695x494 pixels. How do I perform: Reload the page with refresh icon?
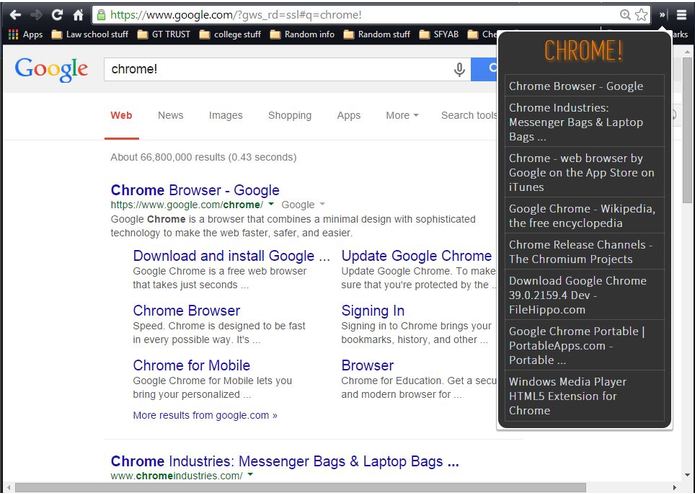click(57, 15)
